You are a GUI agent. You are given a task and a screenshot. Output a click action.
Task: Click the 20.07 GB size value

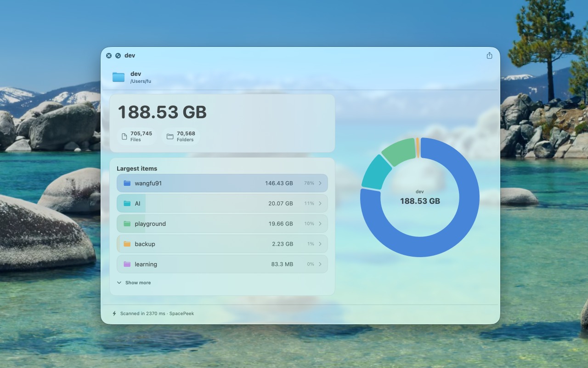pyautogui.click(x=281, y=203)
